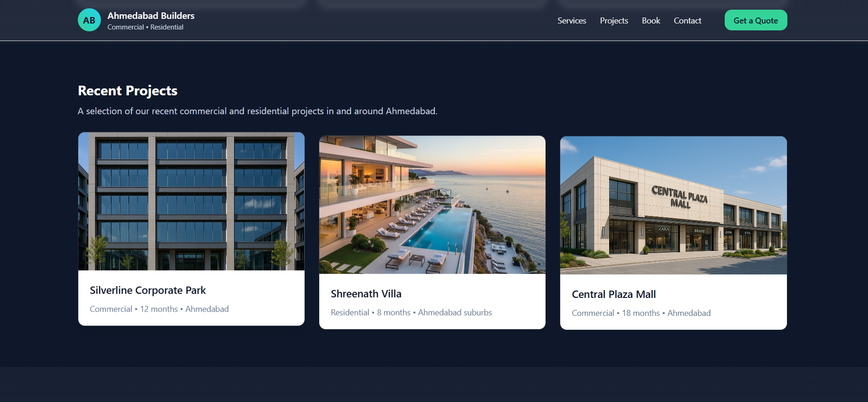This screenshot has width=868, height=402.
Task: Open the Central Plaza Mall photo
Action: click(674, 205)
